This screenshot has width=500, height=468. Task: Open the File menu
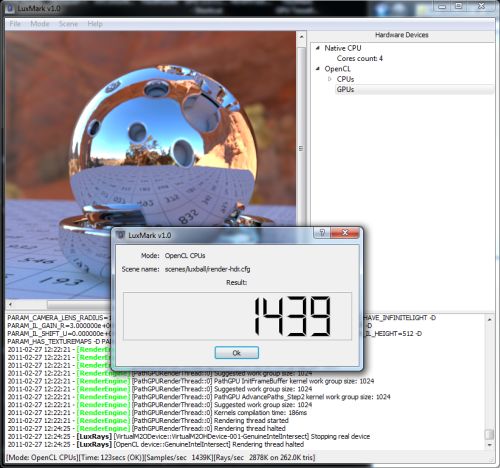15,24
